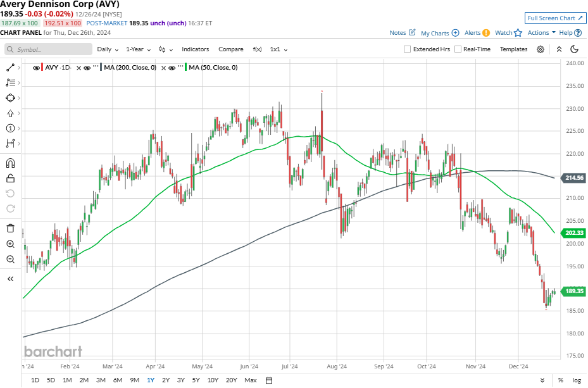The image size is (588, 388).
Task: Open the Templates menu
Action: [x=513, y=49]
